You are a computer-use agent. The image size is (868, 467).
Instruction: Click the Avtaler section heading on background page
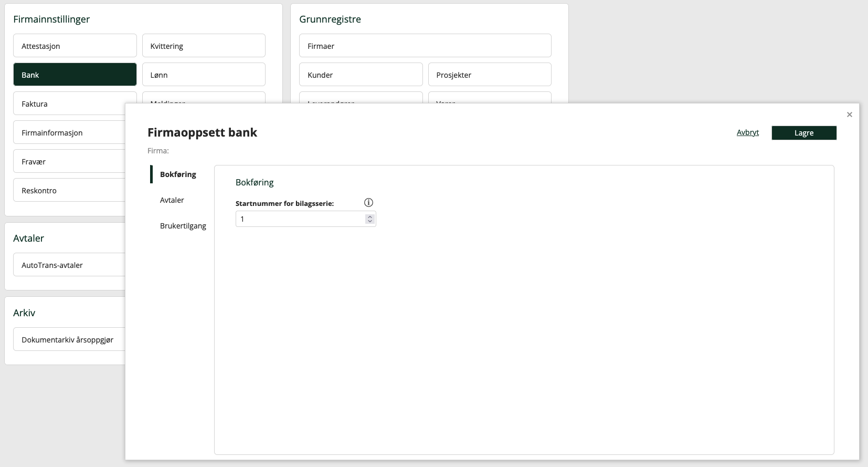tap(28, 238)
